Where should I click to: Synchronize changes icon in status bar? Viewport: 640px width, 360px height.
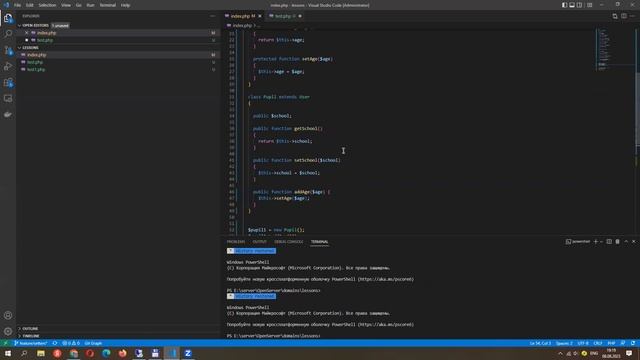tap(55, 343)
